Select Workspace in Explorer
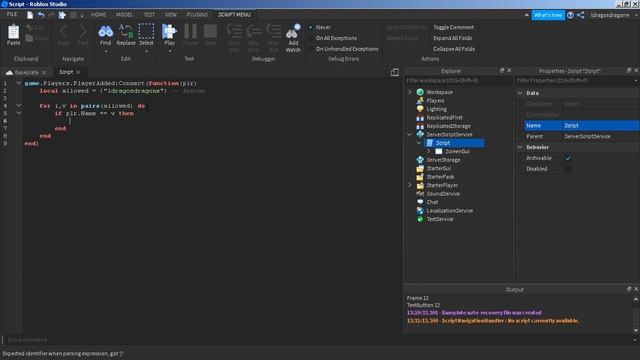 pyautogui.click(x=440, y=92)
